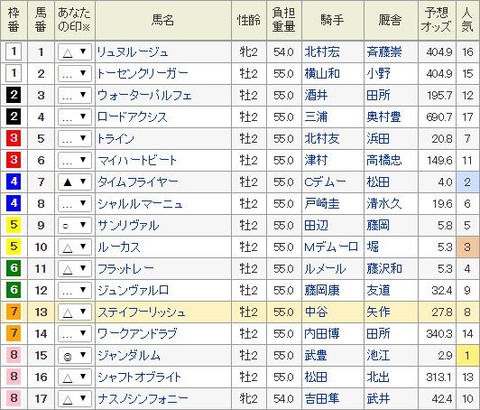
Task: Click the pink frame 8 icon for ジャンダルム
Action: pos(14,355)
